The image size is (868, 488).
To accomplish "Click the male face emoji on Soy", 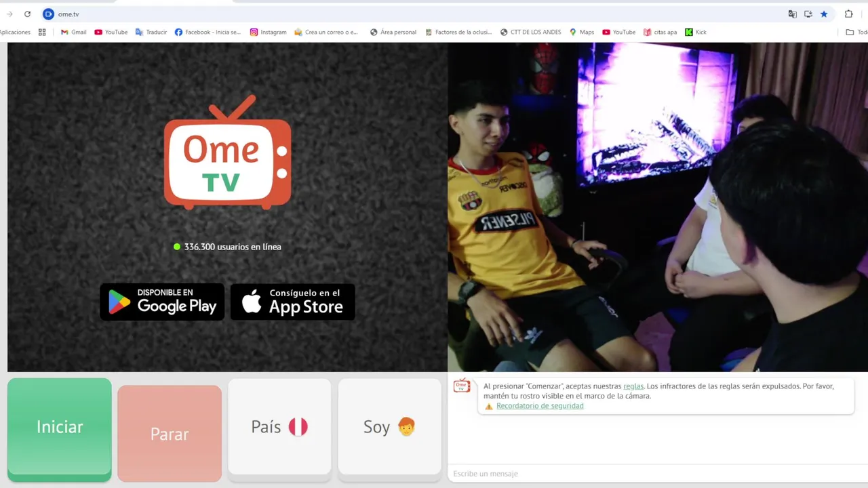I will tap(406, 426).
